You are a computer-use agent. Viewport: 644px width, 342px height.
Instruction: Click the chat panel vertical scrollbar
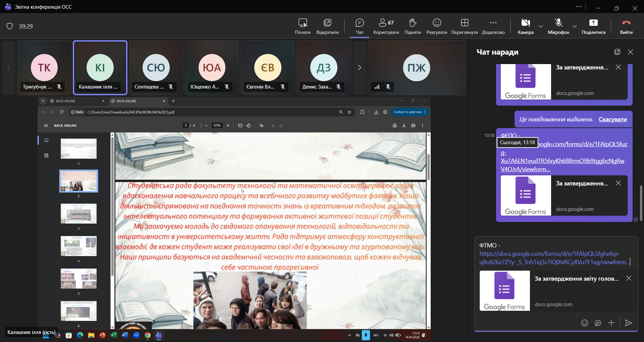point(641,203)
